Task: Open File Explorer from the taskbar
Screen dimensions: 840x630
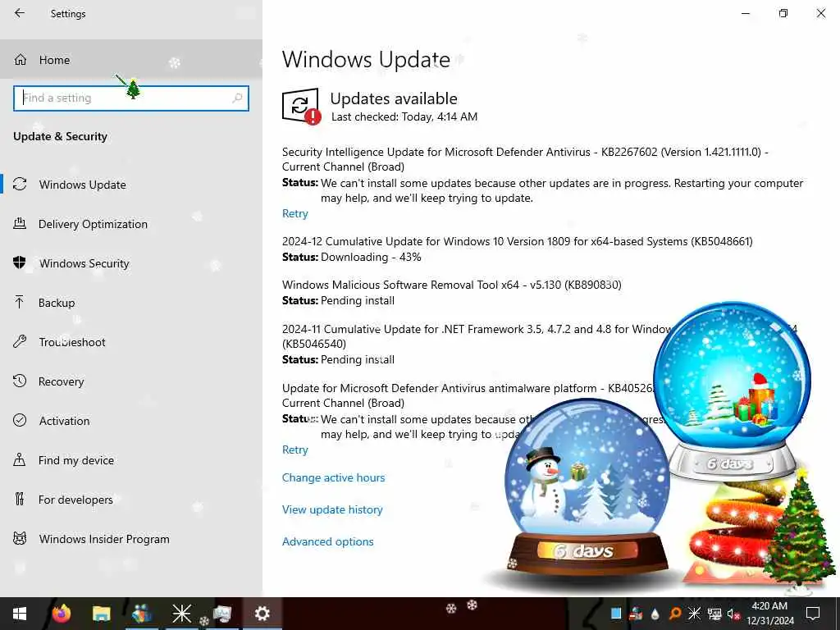Action: point(101,614)
